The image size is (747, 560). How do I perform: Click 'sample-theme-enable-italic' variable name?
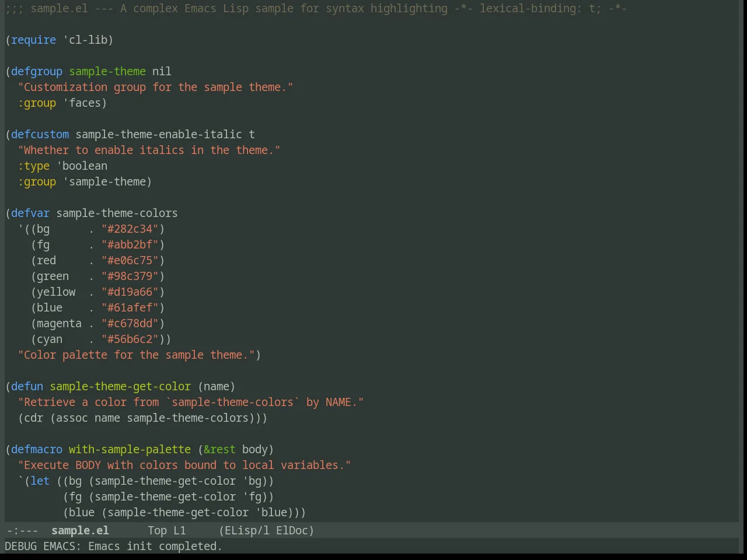[x=159, y=134]
